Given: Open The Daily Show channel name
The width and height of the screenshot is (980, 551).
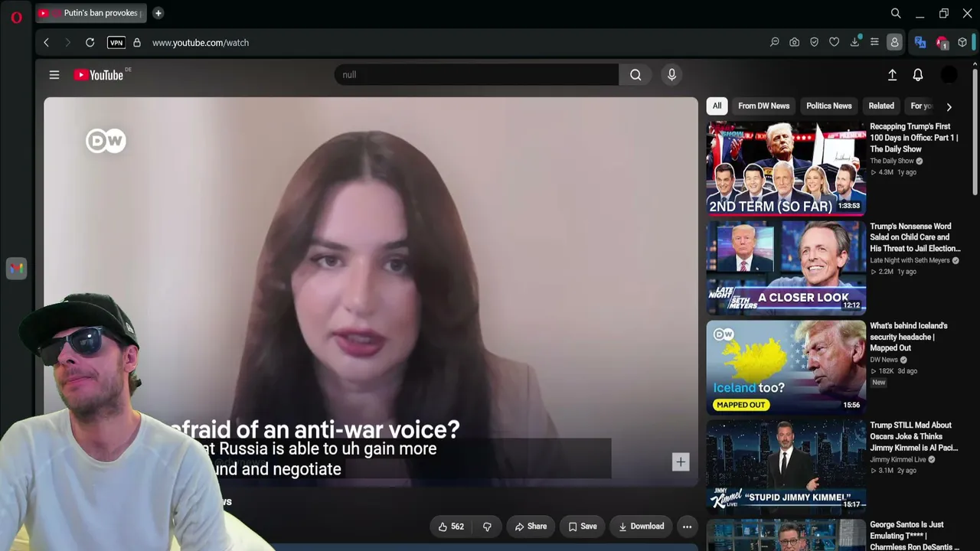Looking at the screenshot, I should point(892,161).
